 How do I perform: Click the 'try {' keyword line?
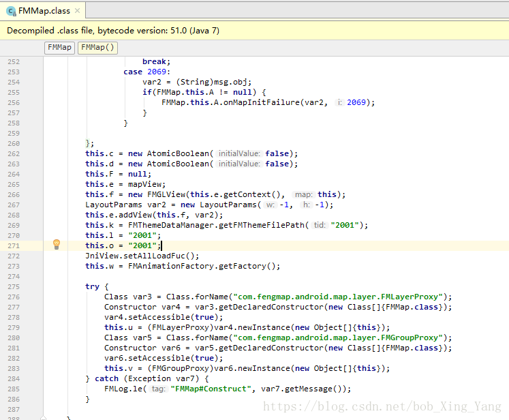[97, 287]
